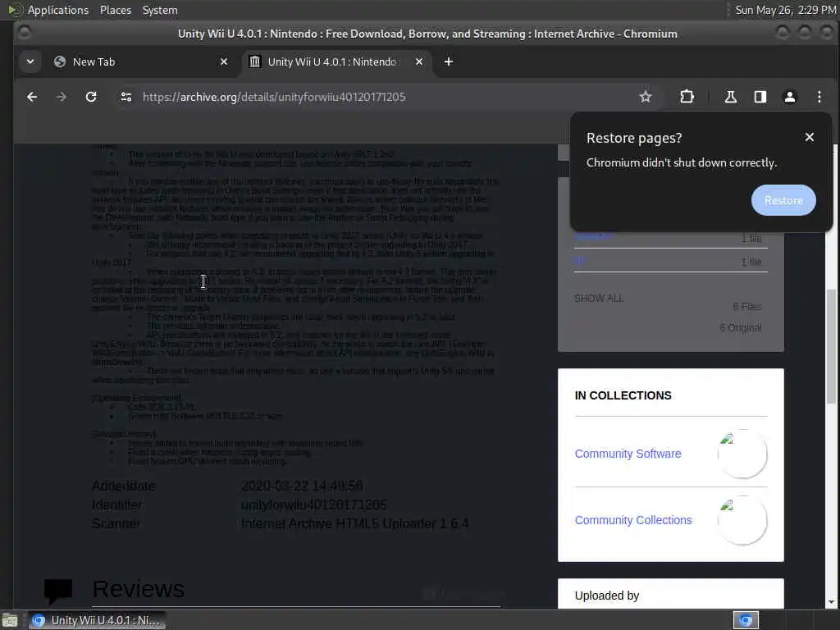Click the Applications menu logo icon
Screen dimensions: 840x630
15,10
